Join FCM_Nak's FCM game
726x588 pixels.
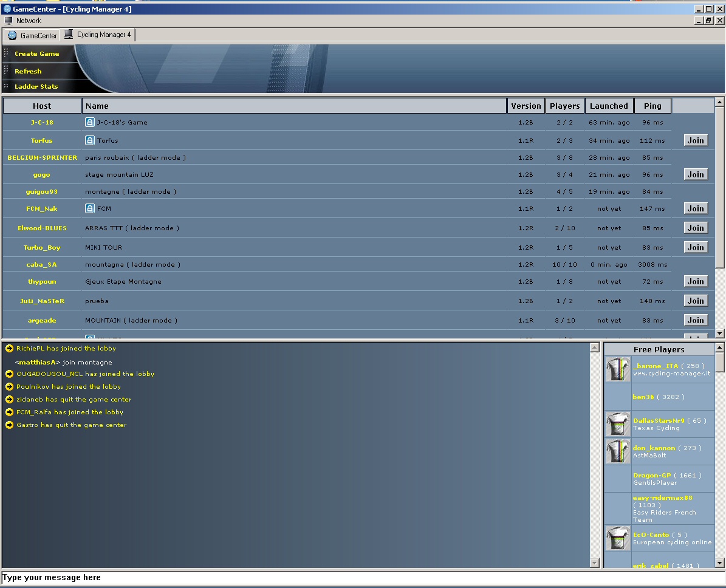click(696, 208)
